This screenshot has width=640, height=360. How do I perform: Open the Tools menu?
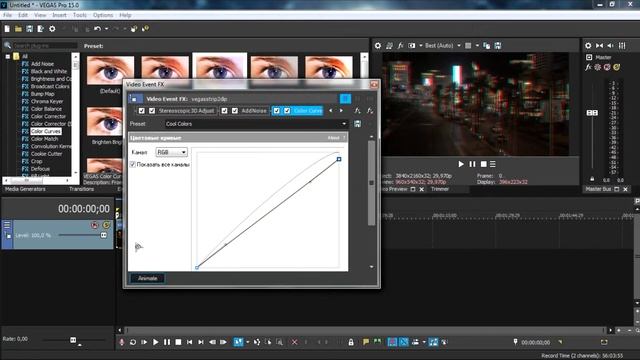(x=80, y=15)
